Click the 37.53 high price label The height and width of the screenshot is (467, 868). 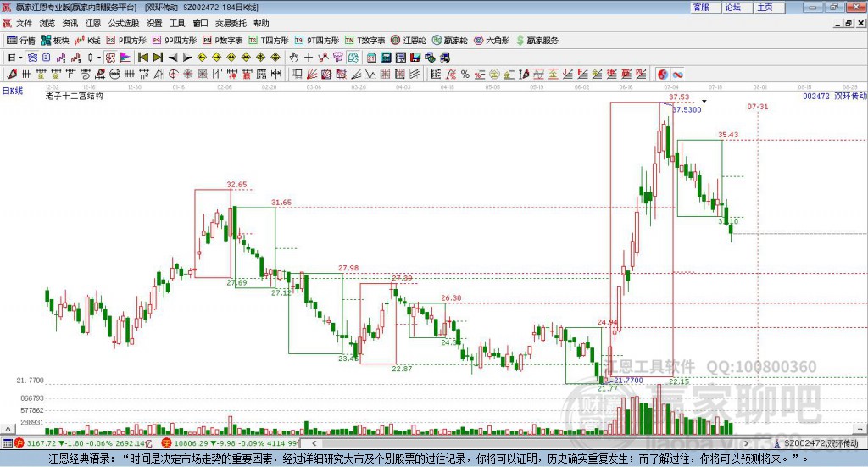[679, 97]
